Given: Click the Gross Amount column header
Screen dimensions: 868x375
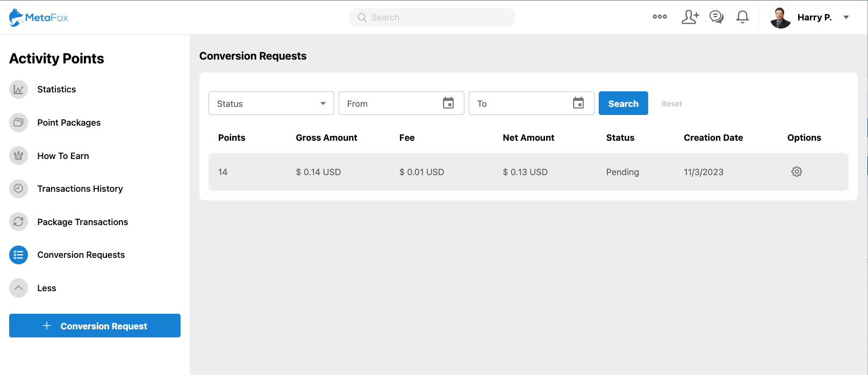Looking at the screenshot, I should pos(326,138).
